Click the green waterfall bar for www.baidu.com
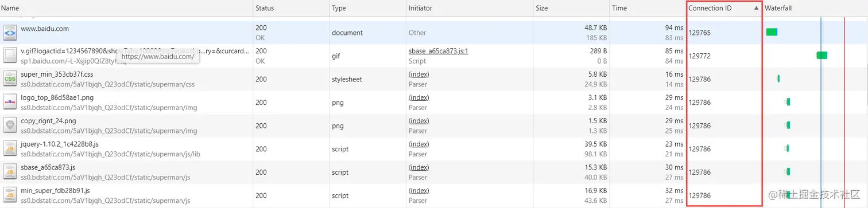 click(x=772, y=32)
